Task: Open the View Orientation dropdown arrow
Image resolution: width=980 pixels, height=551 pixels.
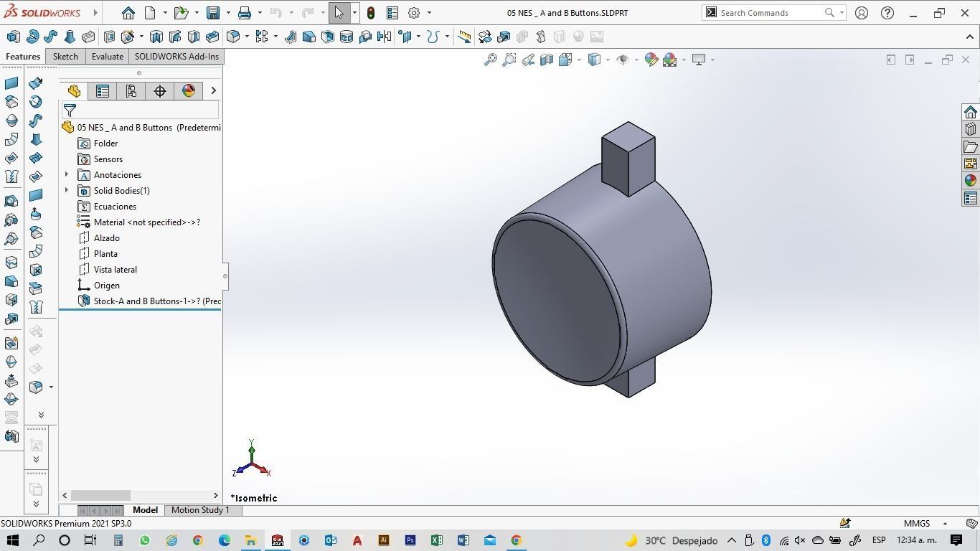Action: (578, 60)
